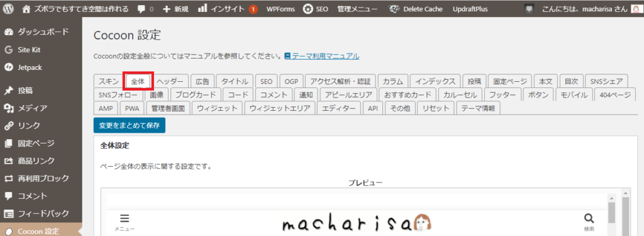
Task: Open the WordPress logo menu
Action: pyautogui.click(x=9, y=9)
